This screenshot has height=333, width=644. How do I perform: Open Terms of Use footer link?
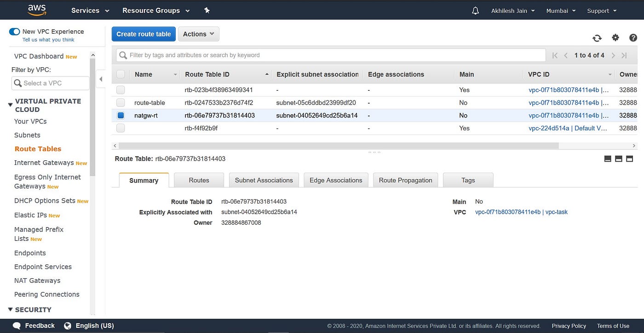click(613, 326)
